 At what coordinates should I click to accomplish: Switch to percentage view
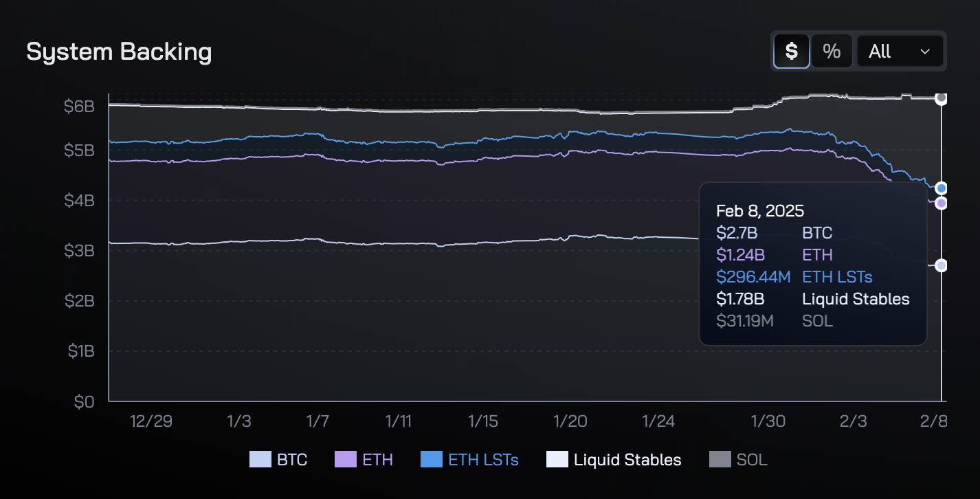click(x=832, y=52)
